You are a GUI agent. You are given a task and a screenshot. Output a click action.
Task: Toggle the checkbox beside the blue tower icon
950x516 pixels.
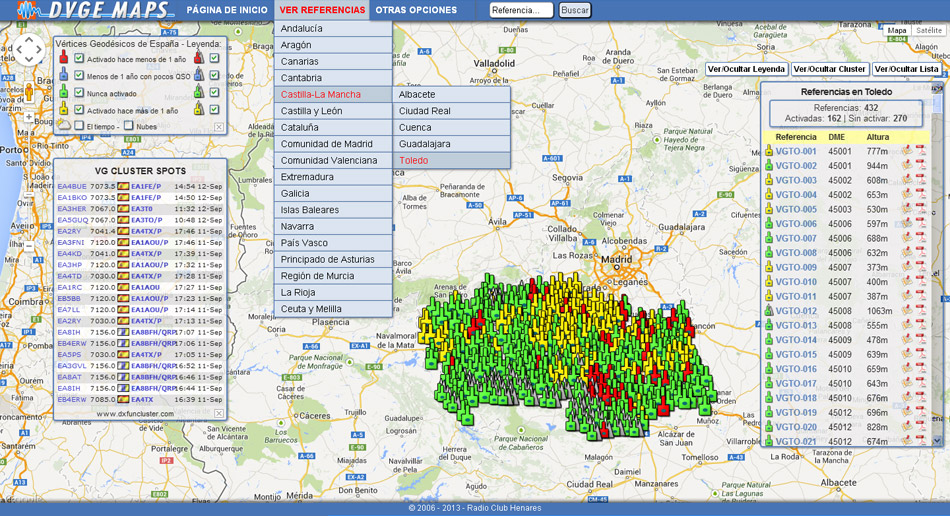click(x=214, y=75)
